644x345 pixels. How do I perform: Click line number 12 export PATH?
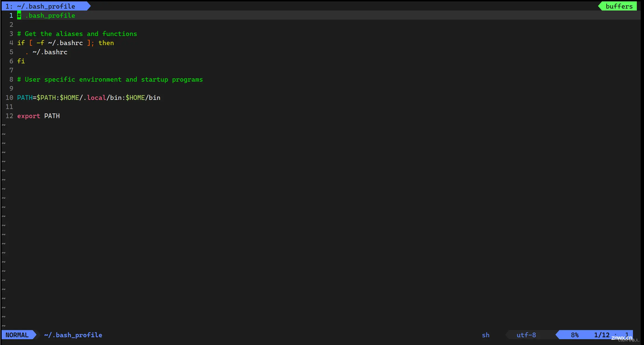pyautogui.click(x=38, y=116)
